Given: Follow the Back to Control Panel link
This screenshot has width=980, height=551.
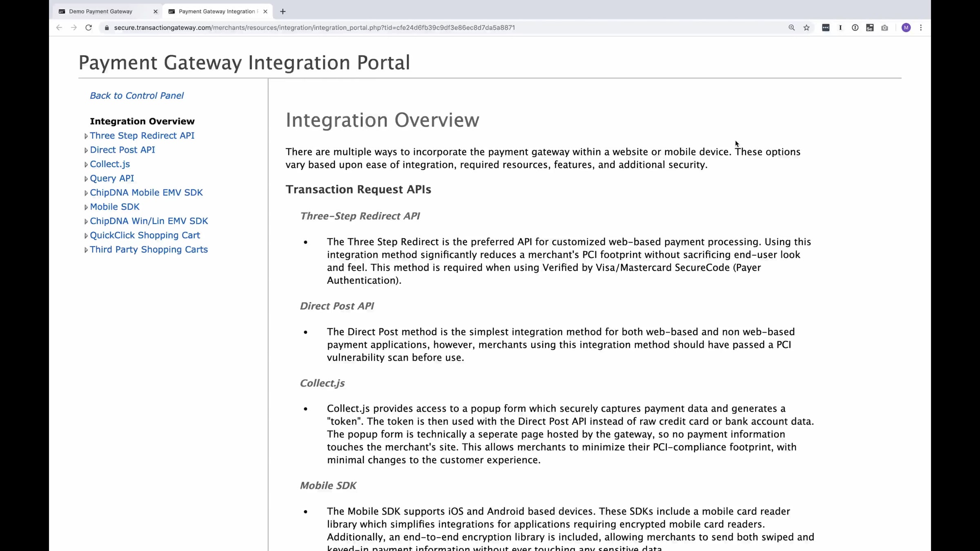Looking at the screenshot, I should (x=137, y=96).
